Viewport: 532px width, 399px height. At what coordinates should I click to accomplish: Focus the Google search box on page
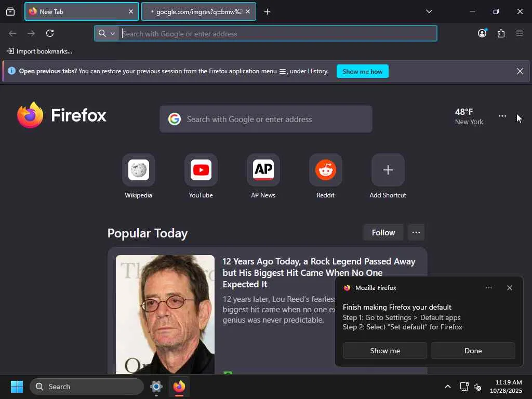(x=265, y=119)
